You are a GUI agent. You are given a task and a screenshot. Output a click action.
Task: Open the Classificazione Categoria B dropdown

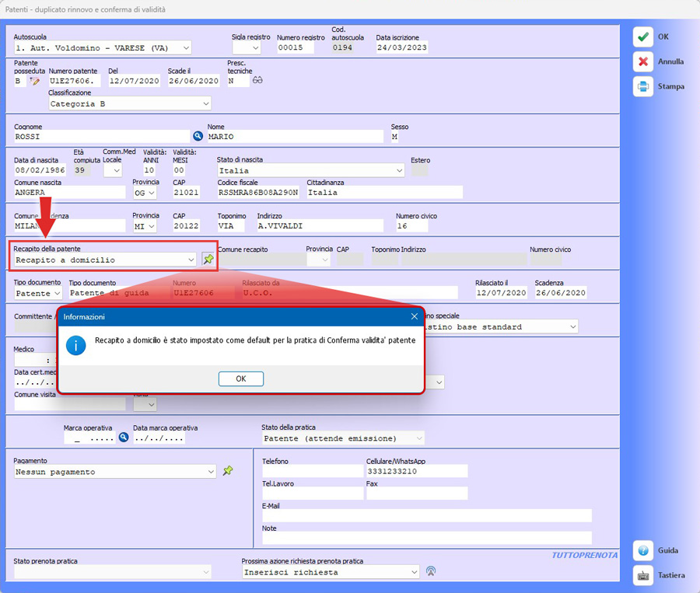[x=205, y=103]
